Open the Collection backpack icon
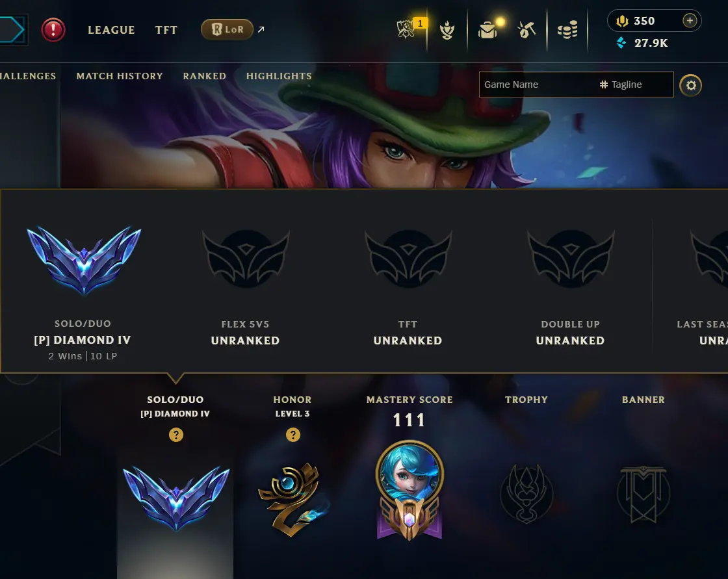The height and width of the screenshot is (579, 728). (489, 29)
